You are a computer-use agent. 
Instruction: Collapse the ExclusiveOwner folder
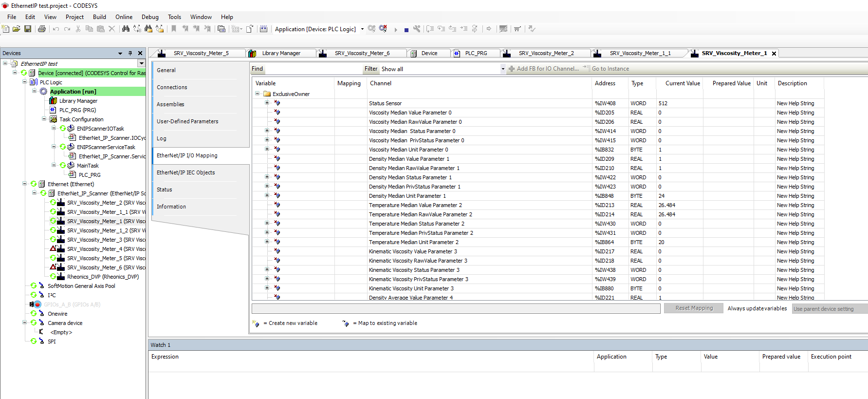(258, 94)
